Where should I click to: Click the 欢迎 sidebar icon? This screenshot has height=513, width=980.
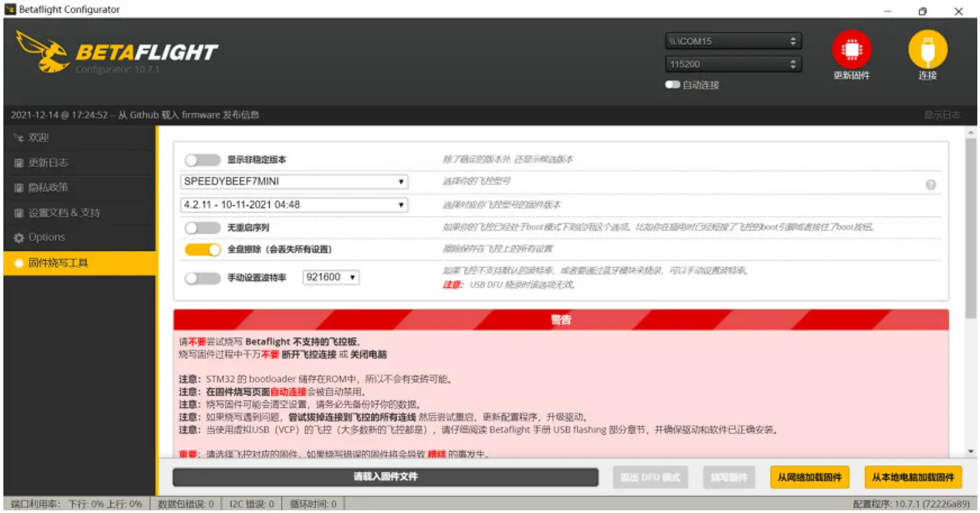click(18, 138)
